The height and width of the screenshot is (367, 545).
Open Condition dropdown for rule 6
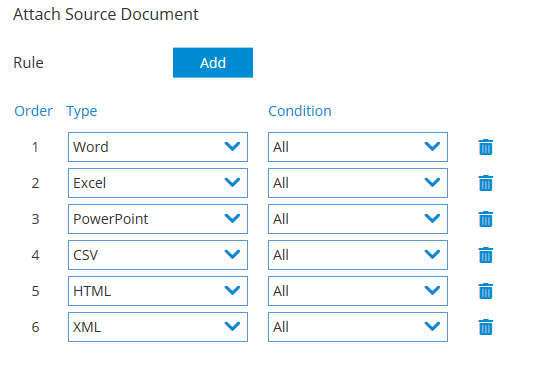[x=358, y=327]
